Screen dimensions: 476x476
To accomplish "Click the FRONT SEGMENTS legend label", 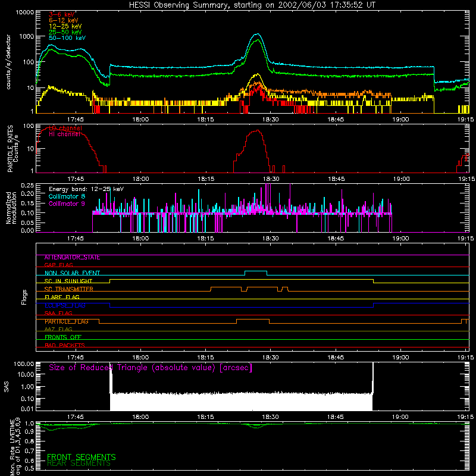I will pyautogui.click(x=82, y=457).
